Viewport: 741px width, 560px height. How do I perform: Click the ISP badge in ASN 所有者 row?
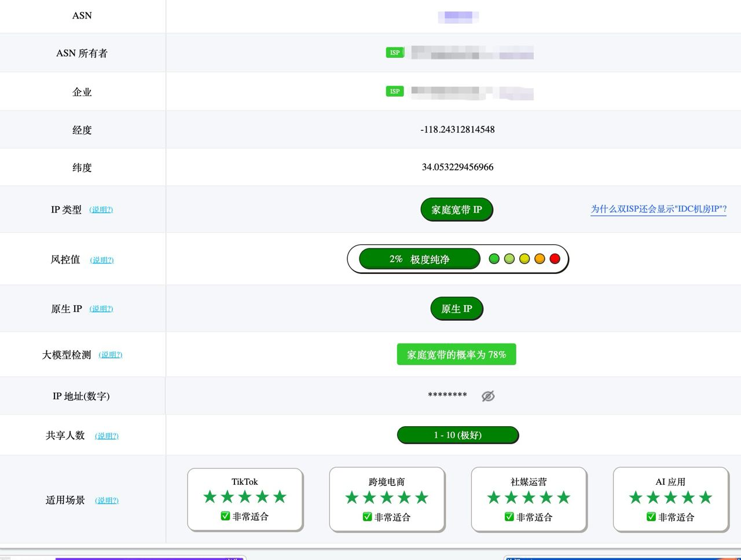pyautogui.click(x=395, y=53)
